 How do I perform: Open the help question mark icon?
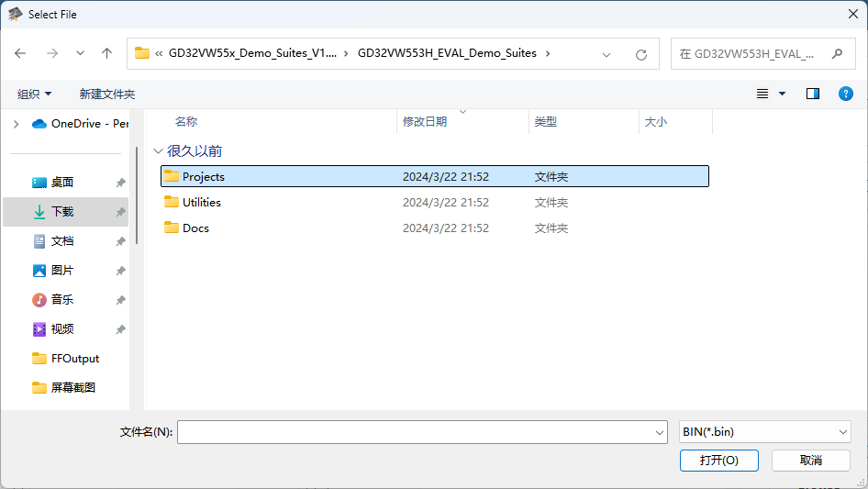click(x=846, y=94)
